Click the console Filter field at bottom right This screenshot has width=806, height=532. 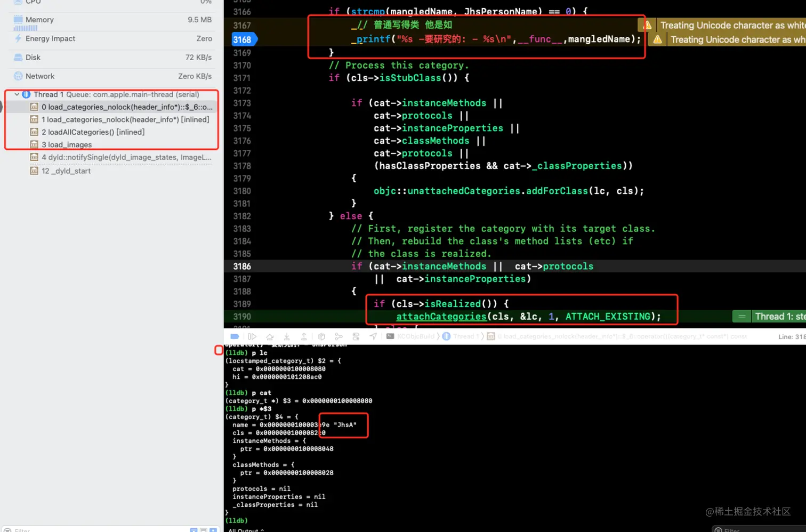coord(760,530)
